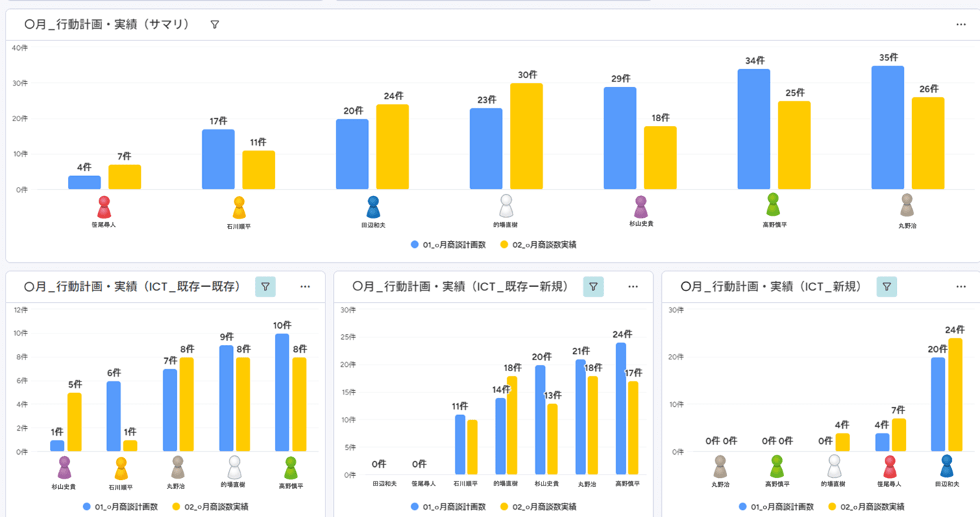Click the filter icon on ICT_既存ー既存 widget
Image resolution: width=980 pixels, height=517 pixels.
click(x=265, y=287)
